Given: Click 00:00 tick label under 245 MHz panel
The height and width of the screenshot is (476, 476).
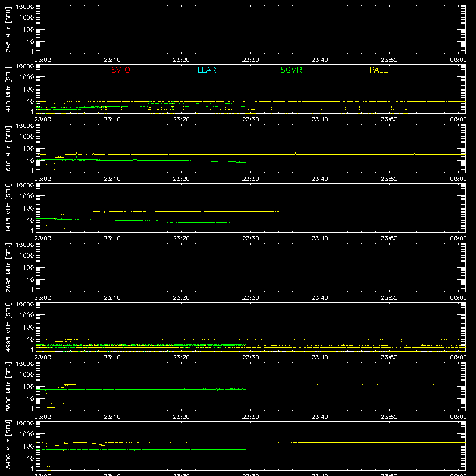Looking at the screenshot, I should [x=458, y=60].
